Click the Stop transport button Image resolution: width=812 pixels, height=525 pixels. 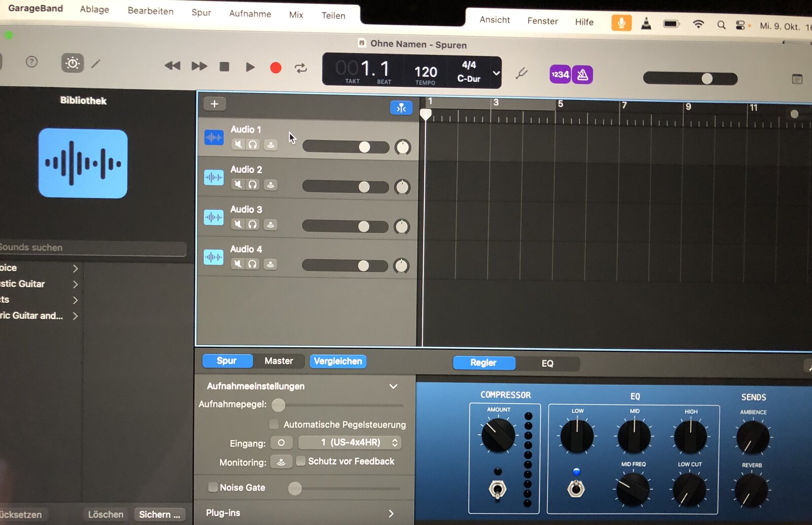(x=224, y=67)
